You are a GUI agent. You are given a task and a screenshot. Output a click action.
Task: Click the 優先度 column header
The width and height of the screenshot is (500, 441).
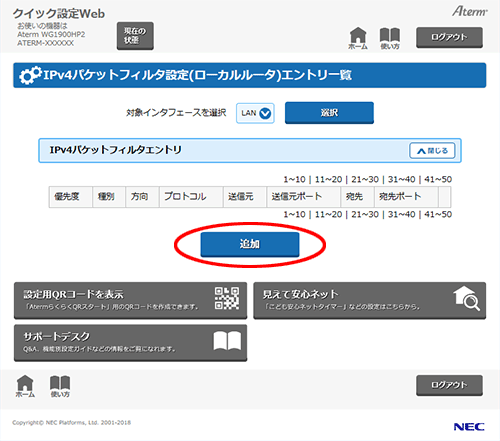[71, 197]
